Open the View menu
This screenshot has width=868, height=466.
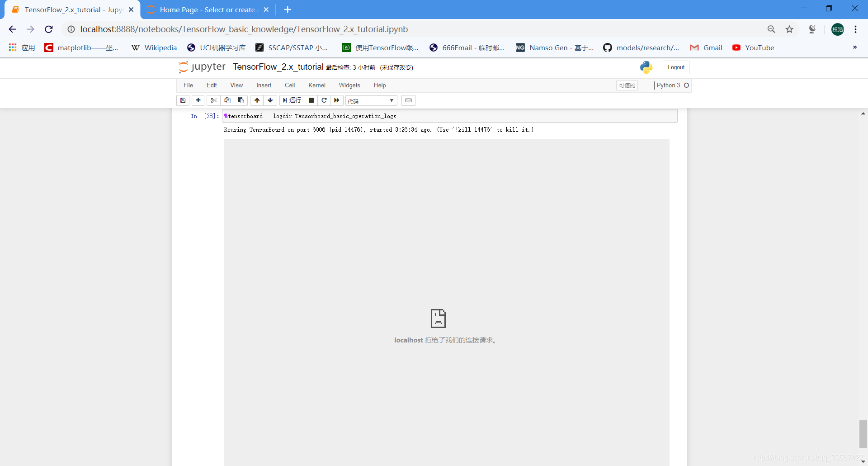tap(236, 86)
